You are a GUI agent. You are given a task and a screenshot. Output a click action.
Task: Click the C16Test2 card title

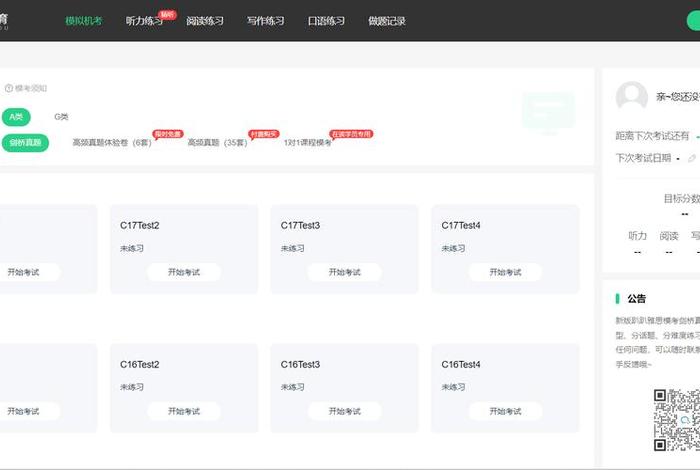[140, 365]
